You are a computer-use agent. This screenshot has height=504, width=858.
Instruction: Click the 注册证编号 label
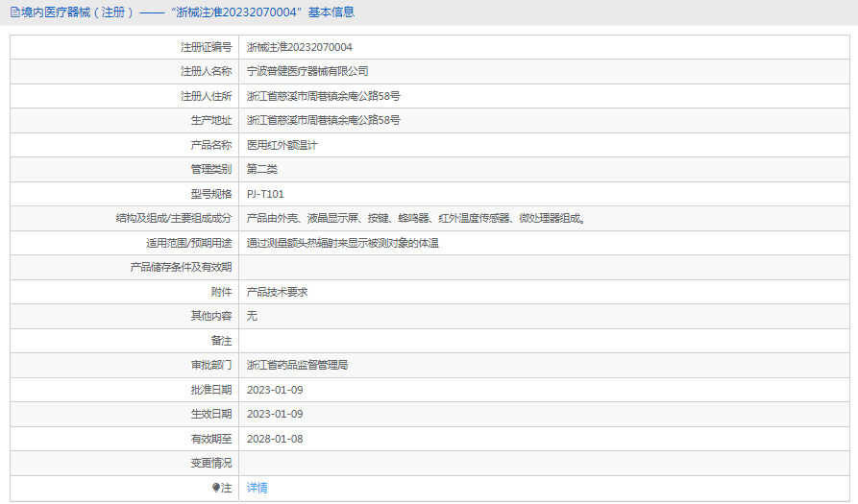tap(207, 48)
